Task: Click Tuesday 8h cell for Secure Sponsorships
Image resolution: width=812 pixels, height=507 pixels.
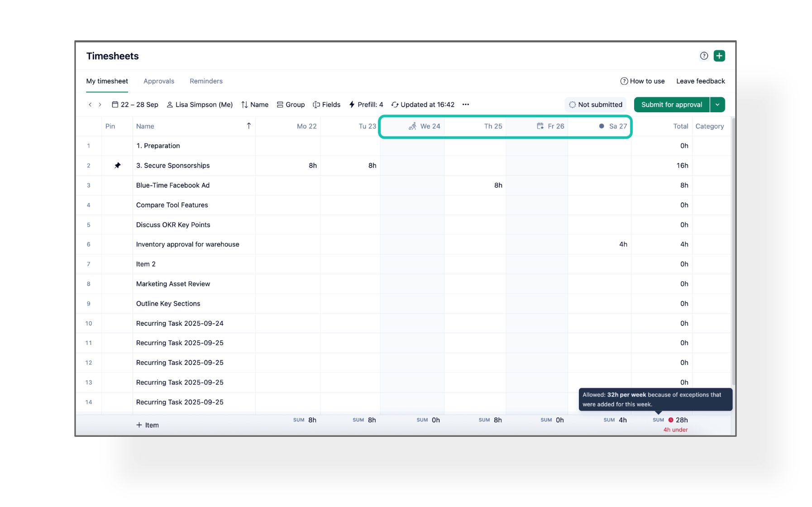Action: 350,166
